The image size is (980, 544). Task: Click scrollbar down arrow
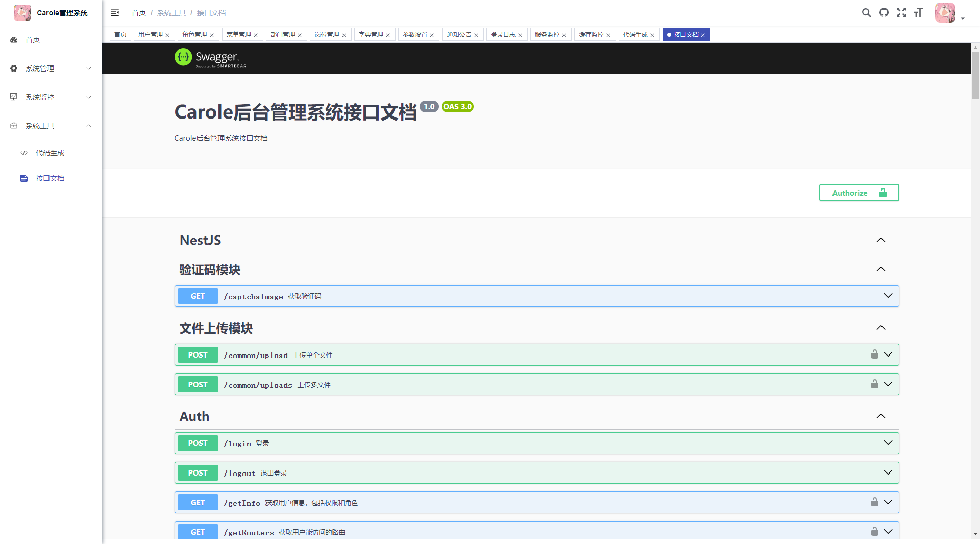click(x=975, y=534)
